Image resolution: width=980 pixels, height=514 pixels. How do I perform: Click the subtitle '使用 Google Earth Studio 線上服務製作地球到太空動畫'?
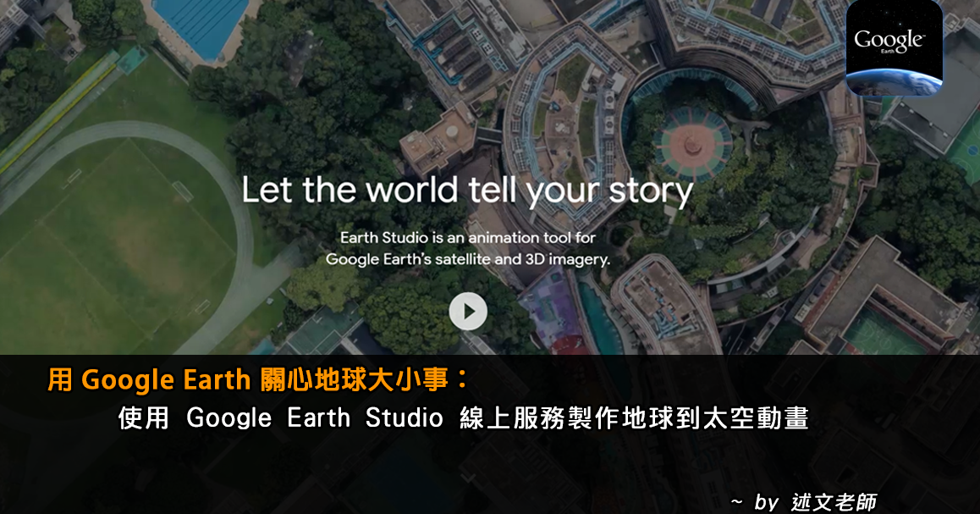click(464, 418)
